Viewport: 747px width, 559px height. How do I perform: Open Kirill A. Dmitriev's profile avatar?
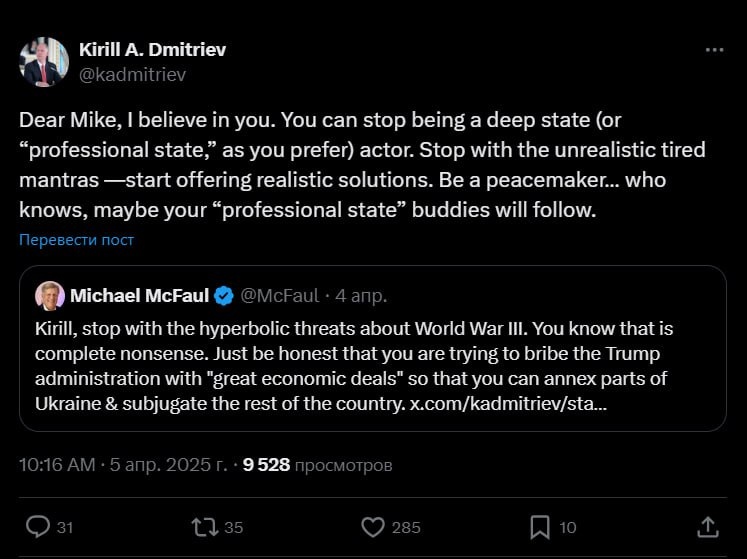[44, 61]
